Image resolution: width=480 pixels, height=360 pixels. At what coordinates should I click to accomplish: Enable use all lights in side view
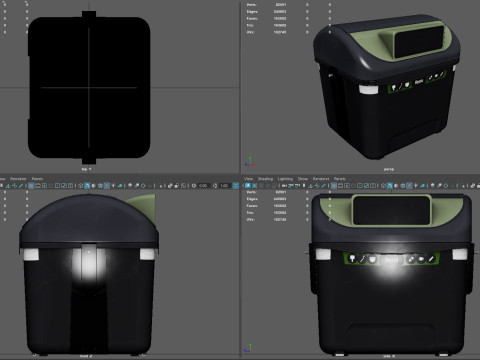(416, 186)
